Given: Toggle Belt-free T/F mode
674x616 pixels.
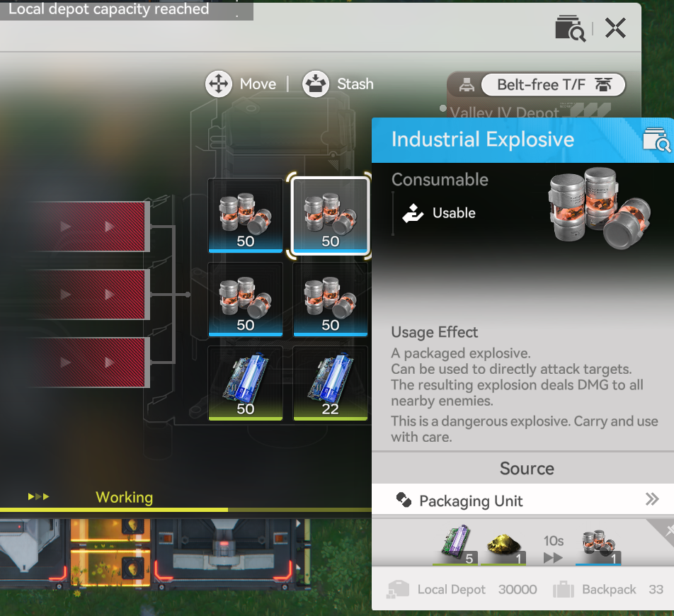Looking at the screenshot, I should point(553,85).
